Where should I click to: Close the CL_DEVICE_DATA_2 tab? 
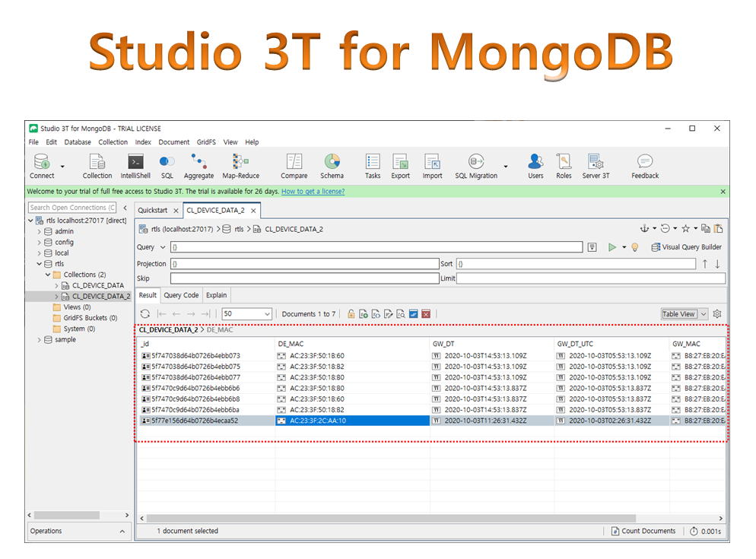click(253, 211)
